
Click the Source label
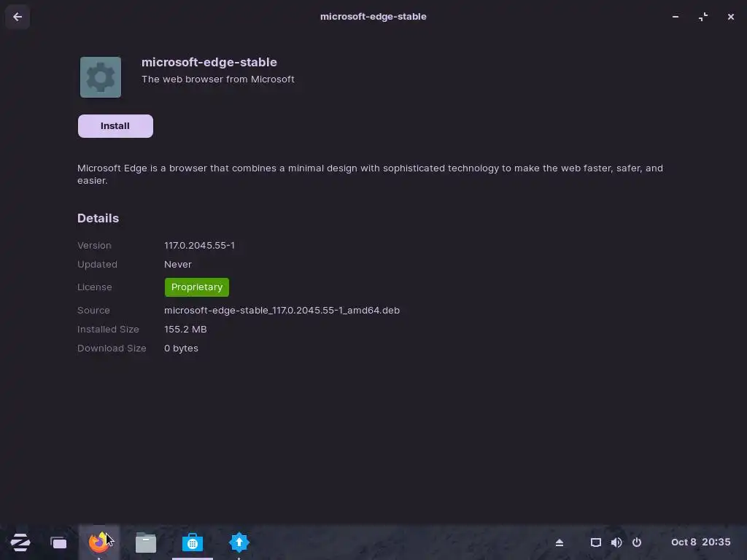(x=93, y=311)
